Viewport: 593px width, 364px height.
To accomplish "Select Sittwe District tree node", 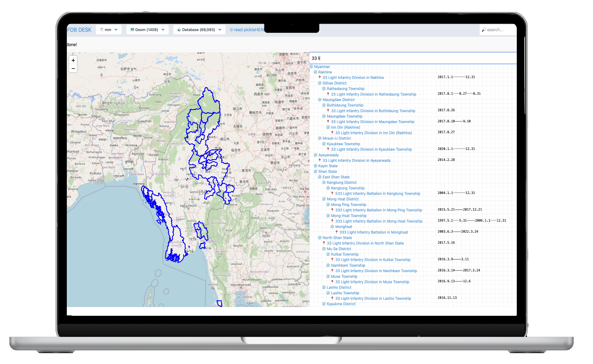I will (335, 83).
